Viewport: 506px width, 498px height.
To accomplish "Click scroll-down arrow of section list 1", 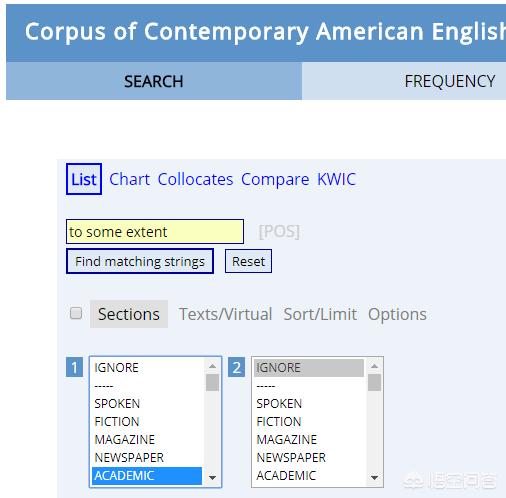I will (x=212, y=478).
